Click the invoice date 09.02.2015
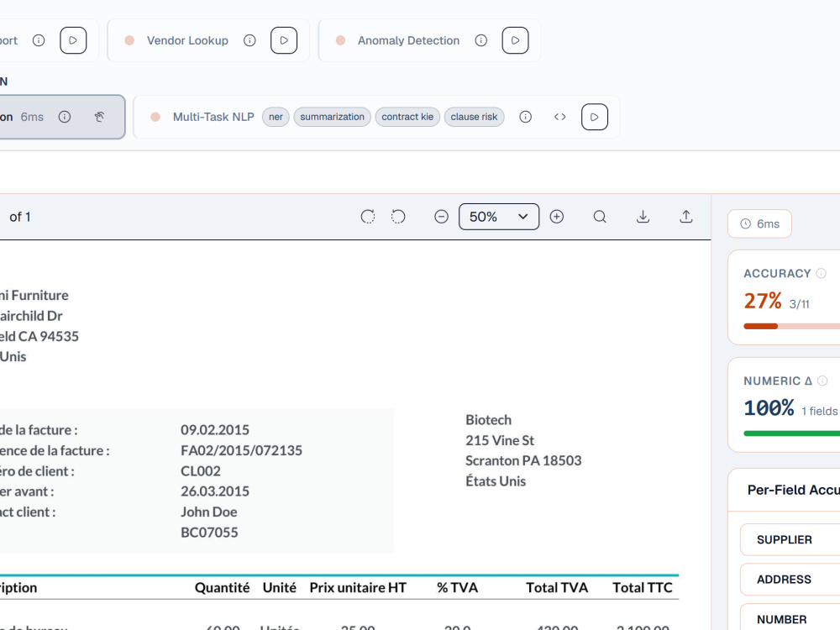The height and width of the screenshot is (630, 840). pyautogui.click(x=215, y=429)
